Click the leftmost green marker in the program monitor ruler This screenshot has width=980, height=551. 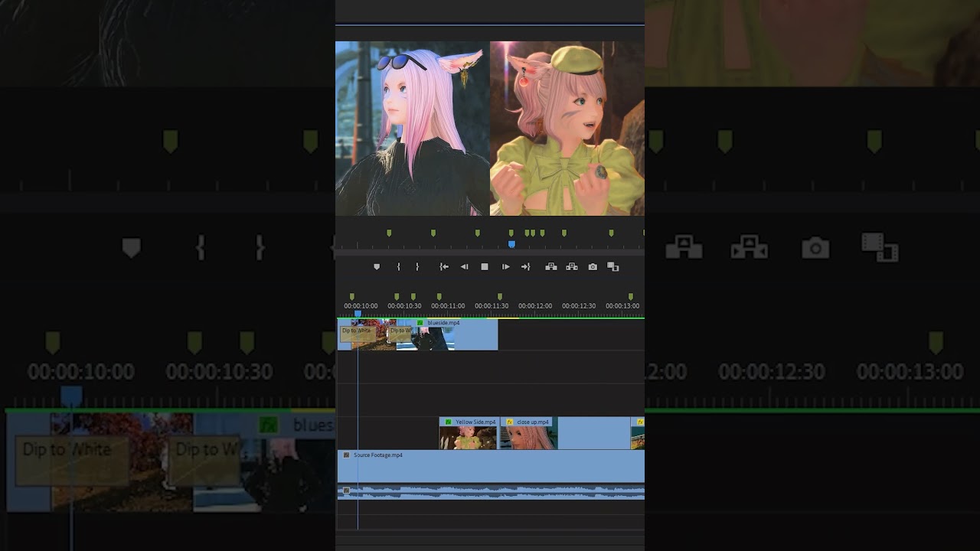(389, 233)
